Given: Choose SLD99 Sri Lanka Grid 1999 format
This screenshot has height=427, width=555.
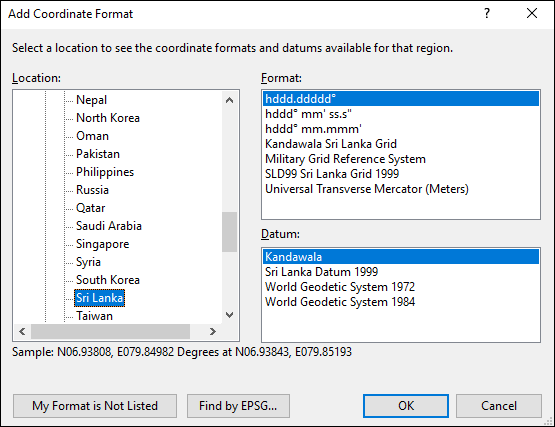Looking at the screenshot, I should (x=401, y=174).
